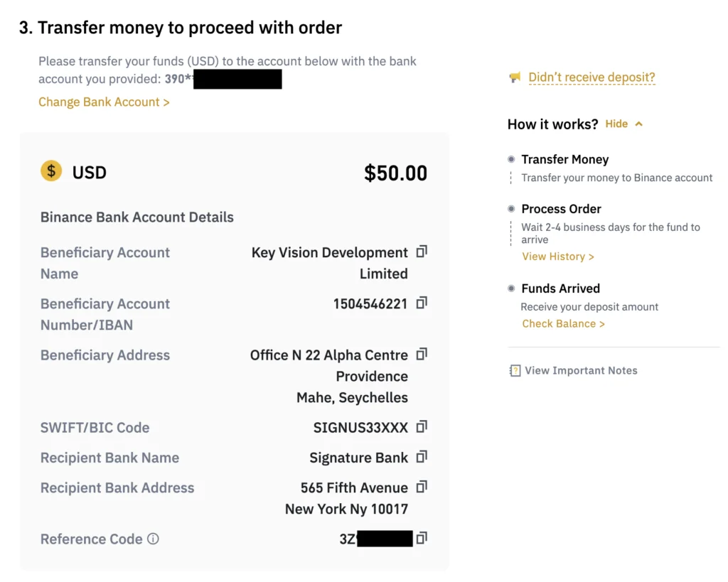
Task: Collapse the How it works section
Action: (616, 124)
